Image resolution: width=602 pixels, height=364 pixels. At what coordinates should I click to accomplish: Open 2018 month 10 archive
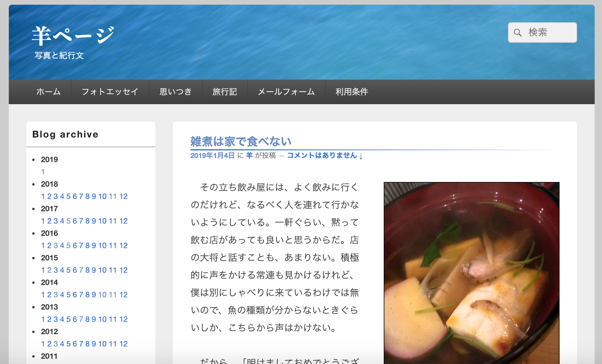tap(102, 196)
